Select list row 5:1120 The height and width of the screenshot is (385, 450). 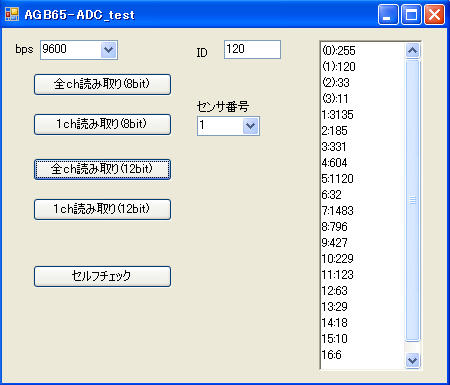point(363,179)
